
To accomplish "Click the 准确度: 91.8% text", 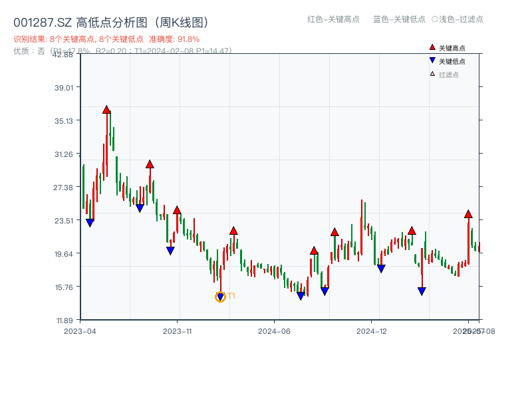I will [x=174, y=39].
